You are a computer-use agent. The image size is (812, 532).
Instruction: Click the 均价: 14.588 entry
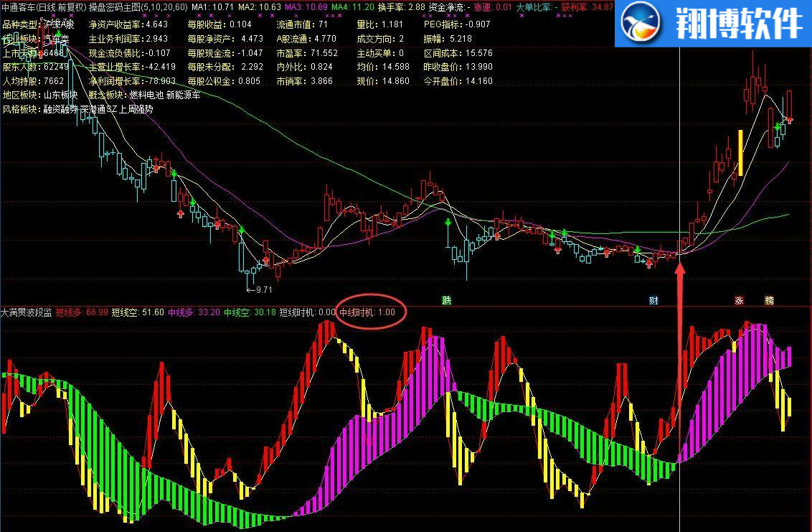[x=383, y=66]
